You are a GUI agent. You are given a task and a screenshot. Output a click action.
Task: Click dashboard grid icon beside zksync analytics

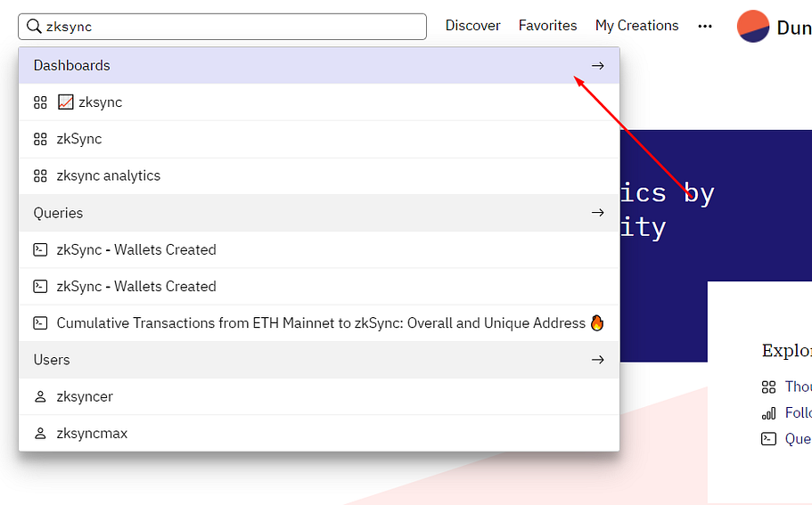[40, 176]
